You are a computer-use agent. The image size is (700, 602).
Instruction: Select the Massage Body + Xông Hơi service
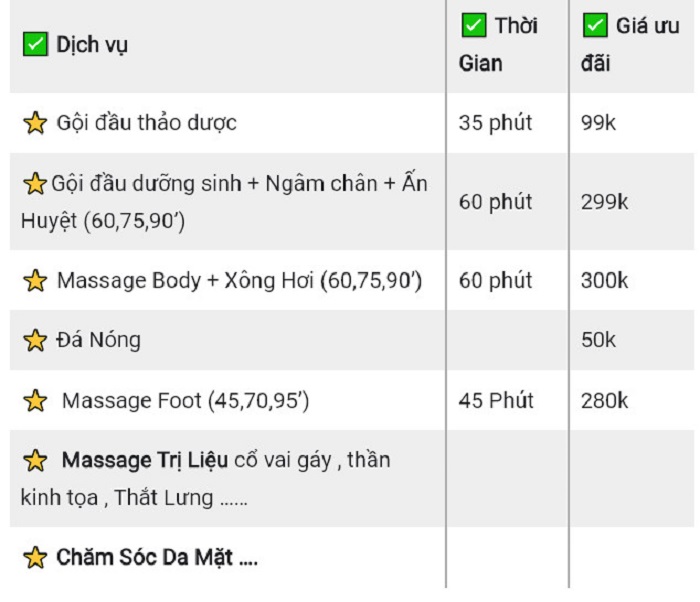pyautogui.click(x=239, y=281)
